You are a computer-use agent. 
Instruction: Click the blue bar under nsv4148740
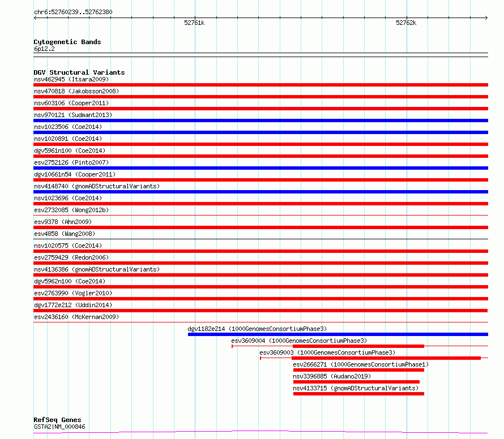[x=260, y=192]
